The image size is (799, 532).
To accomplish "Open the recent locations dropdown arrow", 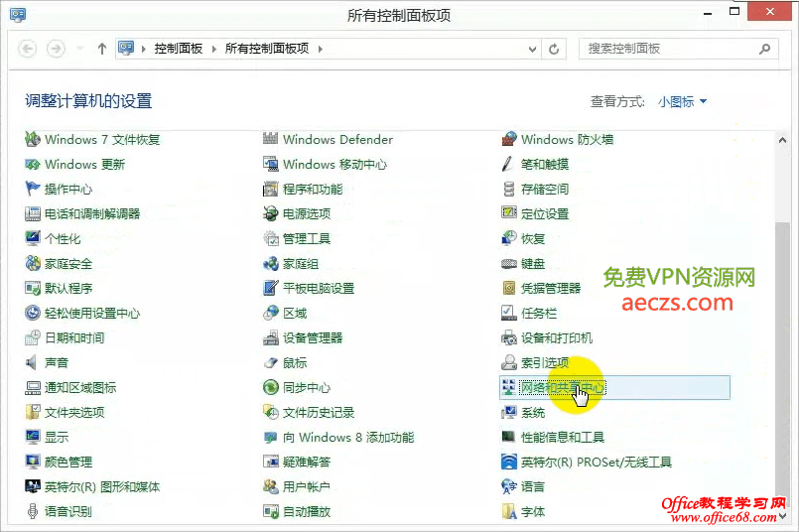I will (x=80, y=49).
